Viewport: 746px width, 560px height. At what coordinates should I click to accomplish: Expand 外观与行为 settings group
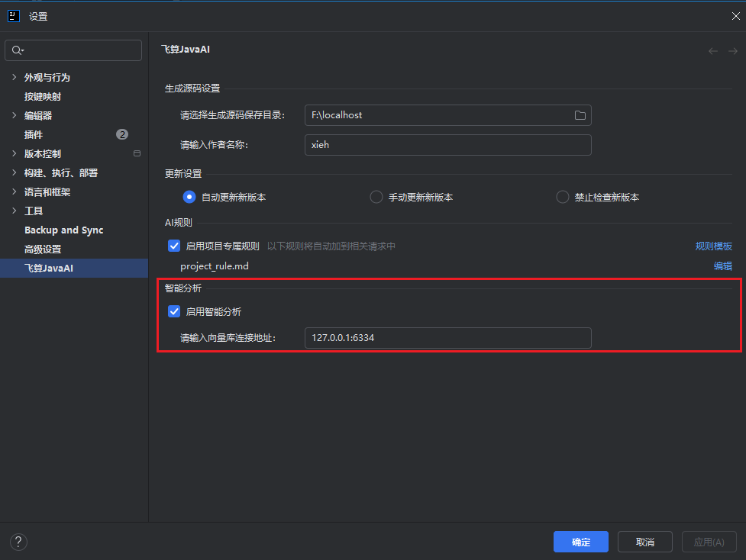pos(15,77)
